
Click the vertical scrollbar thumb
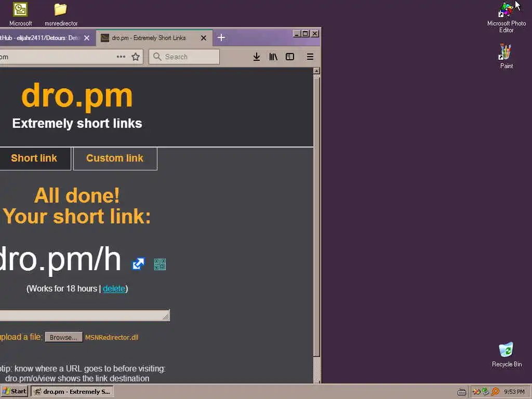[316, 216]
